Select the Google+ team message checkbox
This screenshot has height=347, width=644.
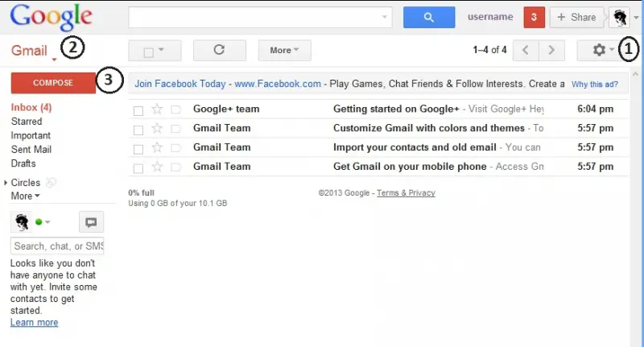(138, 111)
